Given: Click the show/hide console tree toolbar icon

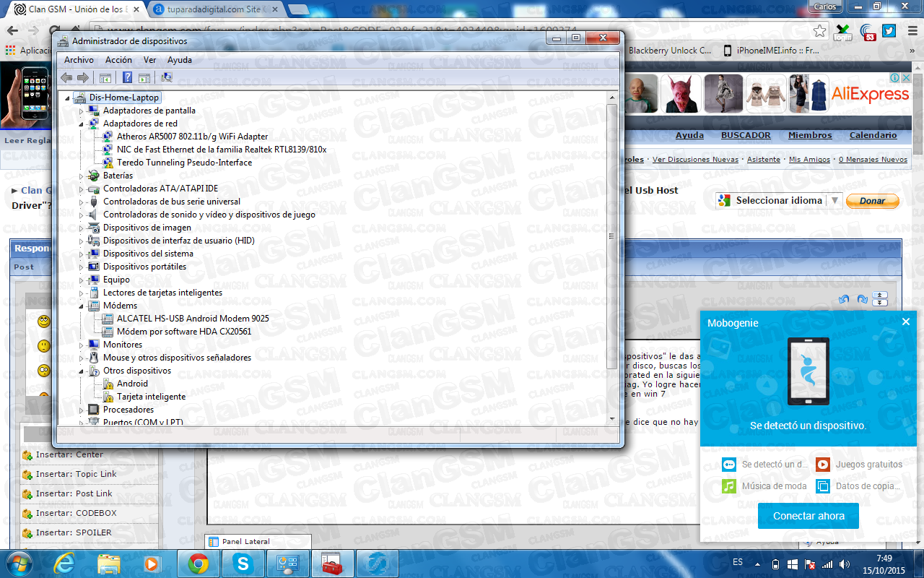Looking at the screenshot, I should point(105,77).
